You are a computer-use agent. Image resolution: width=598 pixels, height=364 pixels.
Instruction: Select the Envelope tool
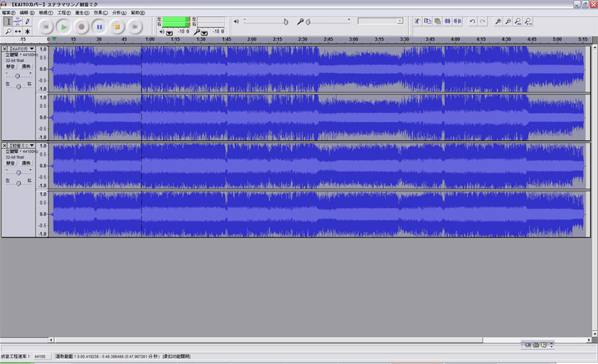(x=18, y=22)
